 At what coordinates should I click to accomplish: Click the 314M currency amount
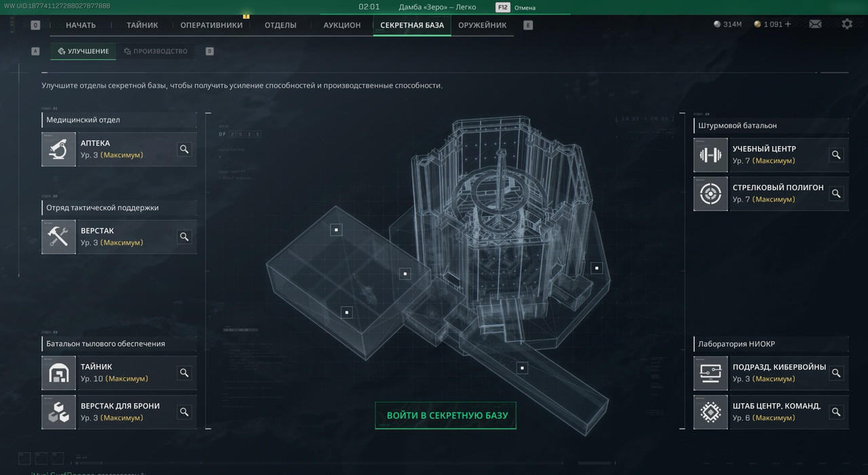click(x=732, y=24)
